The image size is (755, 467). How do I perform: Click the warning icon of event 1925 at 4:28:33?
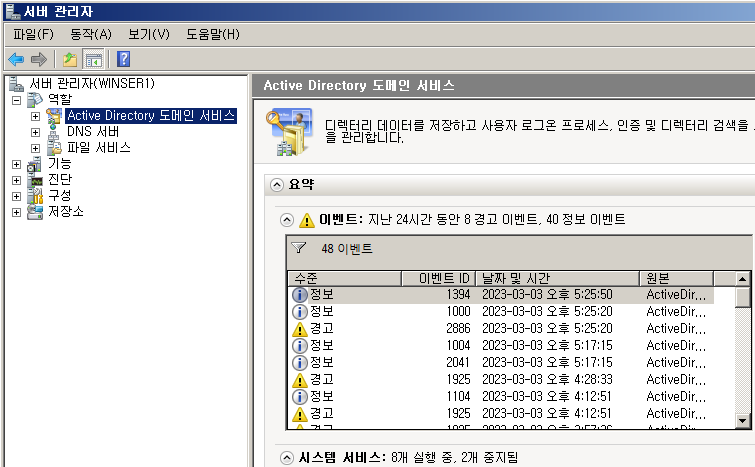pos(299,380)
